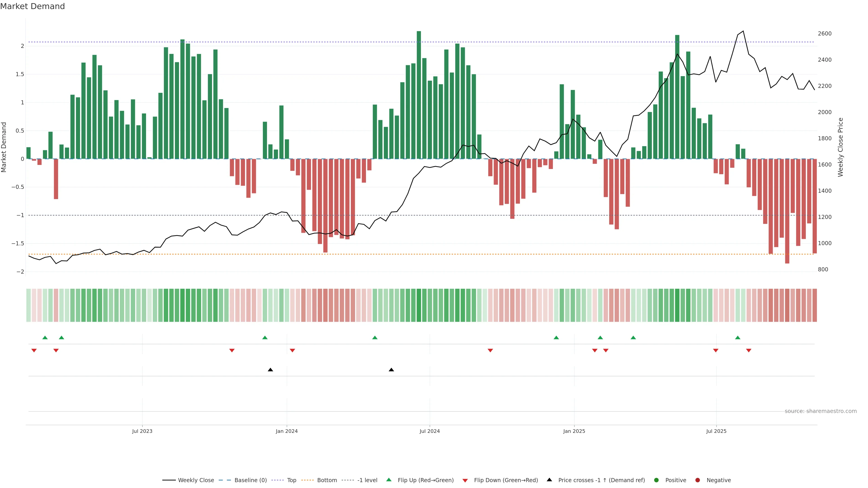Click last green flip-up triangle after Jul 2025
The width and height of the screenshot is (868, 488).
[738, 338]
